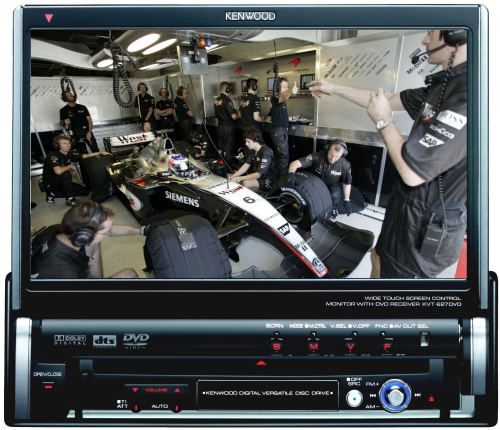This screenshot has width=500, height=430.
Task: Click the KVT-827DVD model text
Action: [x=441, y=304]
